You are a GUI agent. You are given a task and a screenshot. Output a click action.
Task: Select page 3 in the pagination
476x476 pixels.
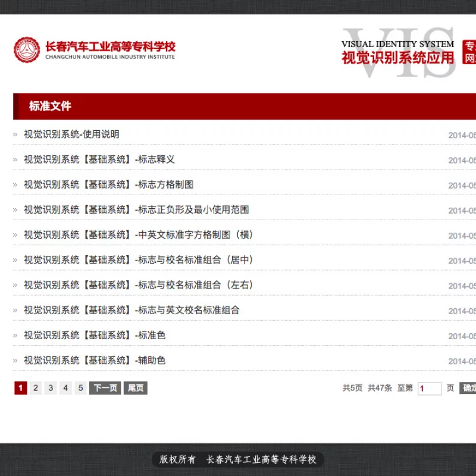[51, 387]
